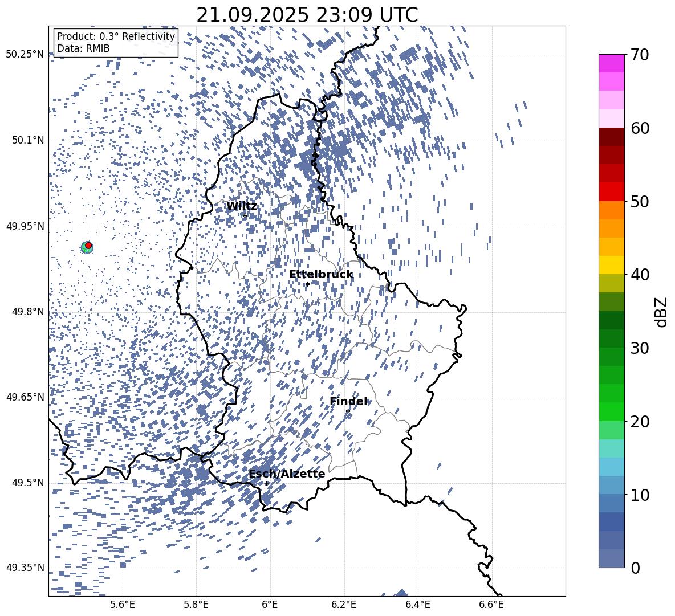Image resolution: width=675 pixels, height=616 pixels.
Task: Click the red radar site marker
Action: tap(88, 246)
